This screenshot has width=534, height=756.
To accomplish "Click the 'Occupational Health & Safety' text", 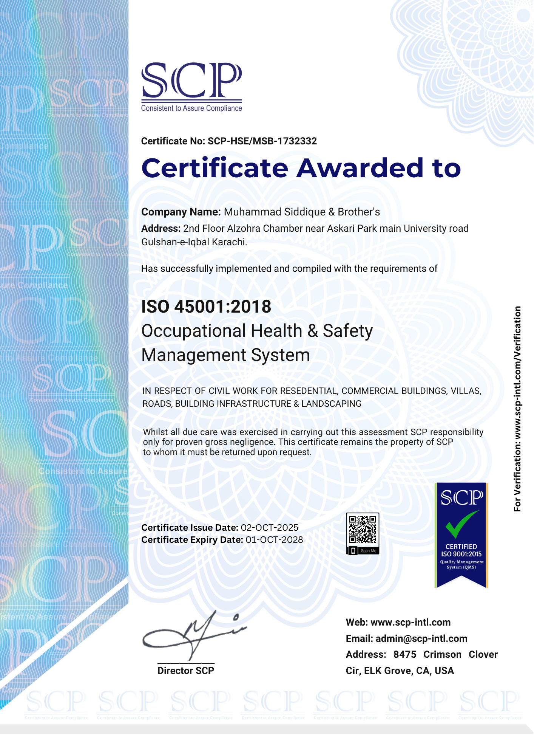I will click(x=257, y=331).
